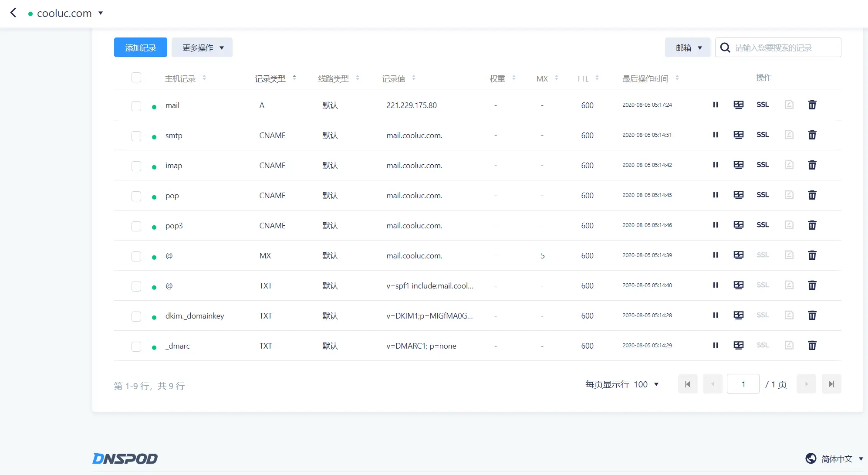Pause the imap CNAME record

tap(715, 165)
